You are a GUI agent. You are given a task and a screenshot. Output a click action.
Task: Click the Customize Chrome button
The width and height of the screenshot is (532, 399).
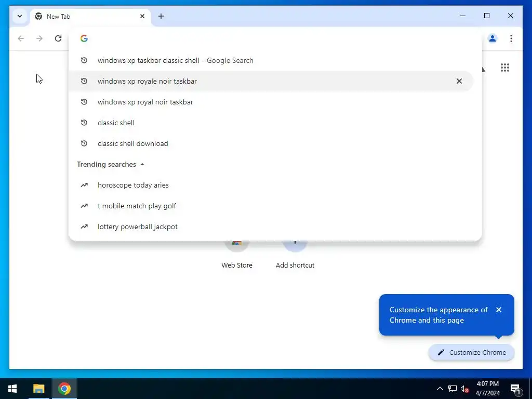pyautogui.click(x=471, y=353)
